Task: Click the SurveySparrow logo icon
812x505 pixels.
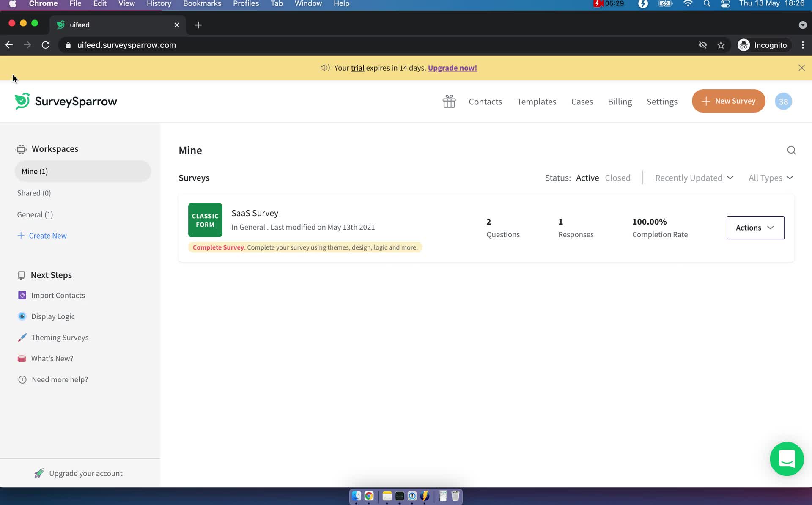Action: coord(22,101)
